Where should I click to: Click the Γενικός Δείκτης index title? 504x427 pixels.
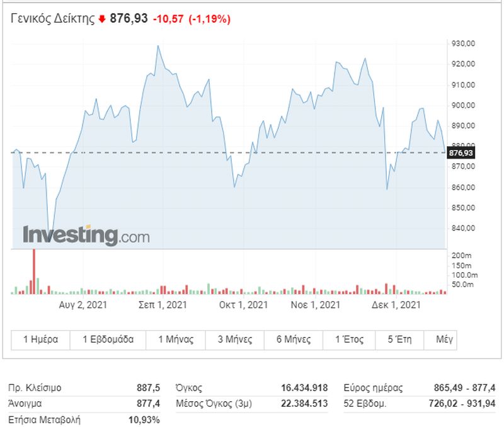[53, 19]
